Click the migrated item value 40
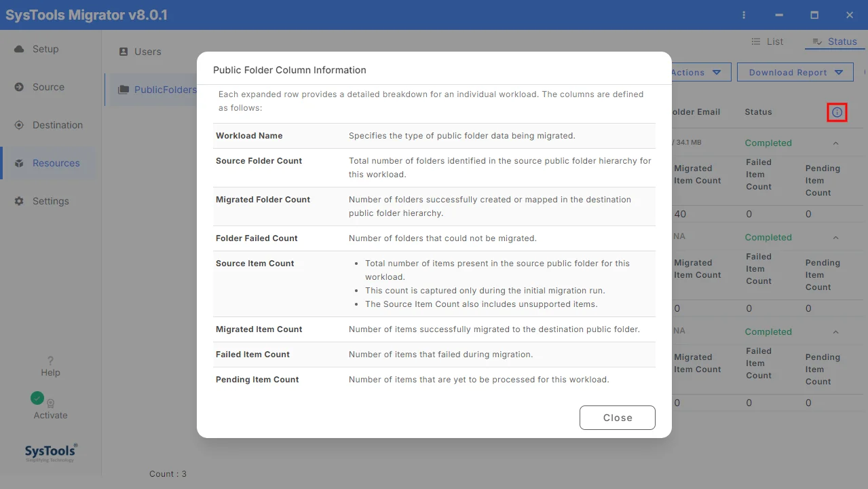The height and width of the screenshot is (489, 868). click(x=680, y=214)
